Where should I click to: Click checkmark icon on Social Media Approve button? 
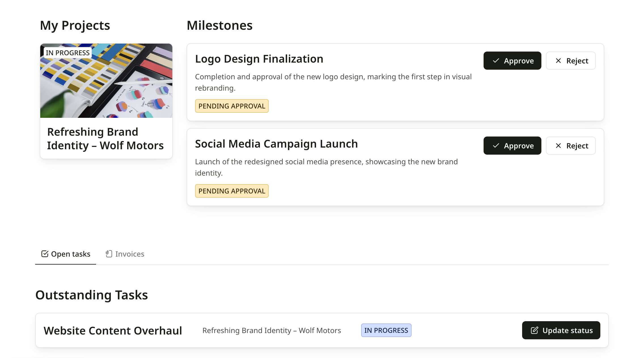(x=496, y=146)
